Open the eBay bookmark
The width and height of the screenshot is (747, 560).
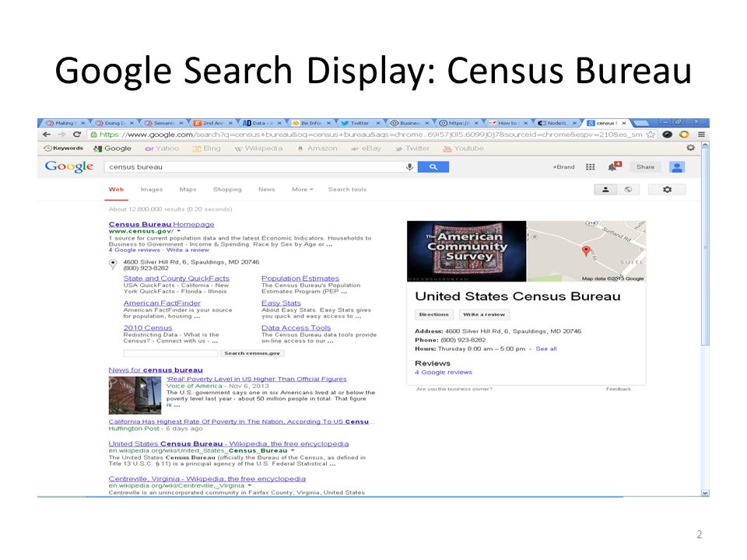pos(366,148)
